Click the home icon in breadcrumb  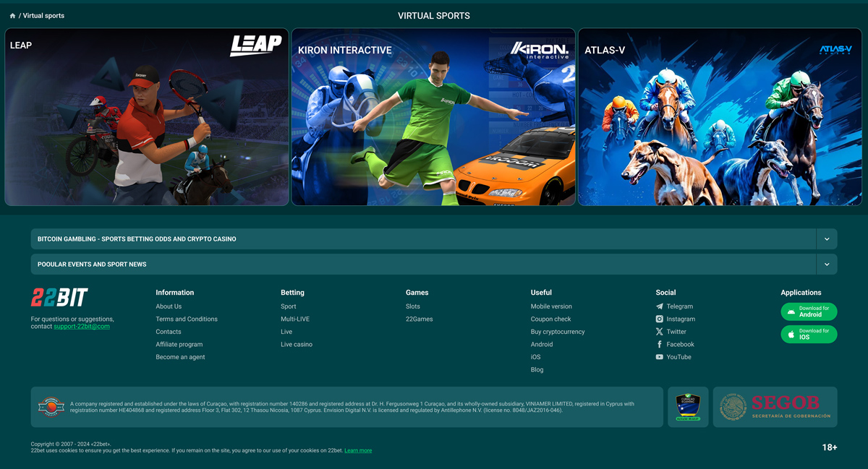(x=12, y=16)
